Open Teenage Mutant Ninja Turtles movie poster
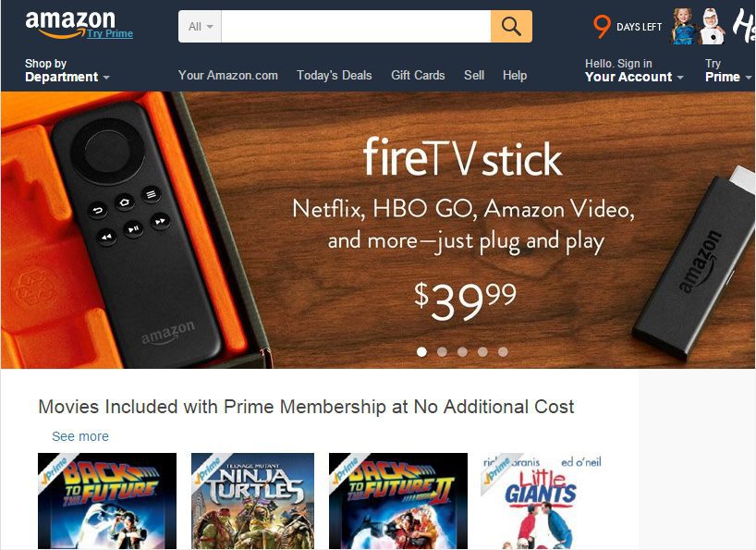 click(252, 501)
